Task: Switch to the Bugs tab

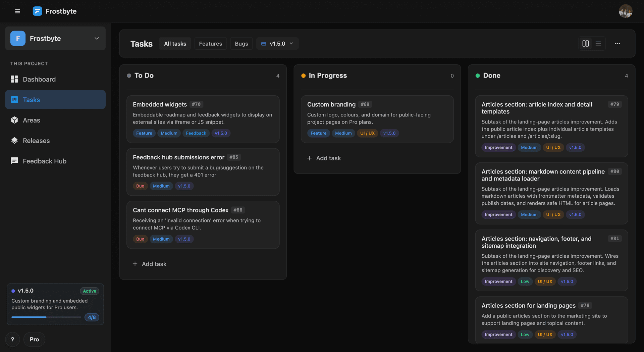Action: (x=241, y=44)
